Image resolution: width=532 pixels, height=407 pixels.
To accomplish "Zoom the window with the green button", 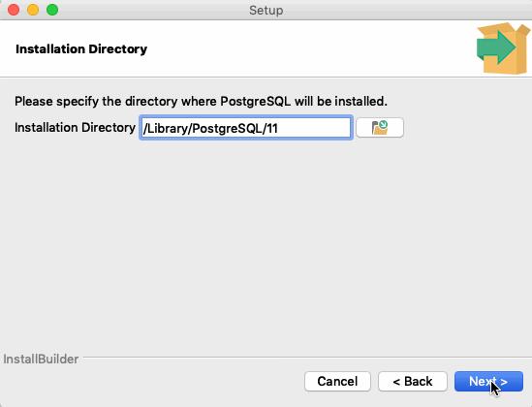I will (x=52, y=10).
